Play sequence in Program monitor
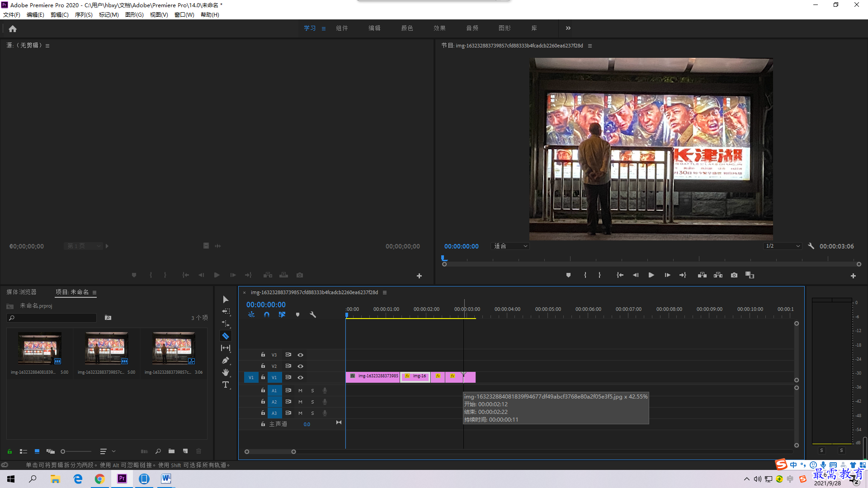Viewport: 868px width, 488px height. click(651, 275)
